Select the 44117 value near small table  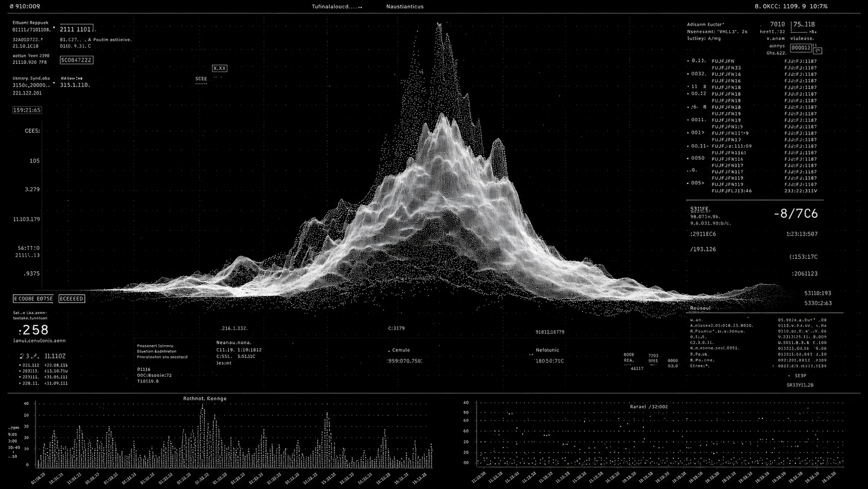click(637, 368)
